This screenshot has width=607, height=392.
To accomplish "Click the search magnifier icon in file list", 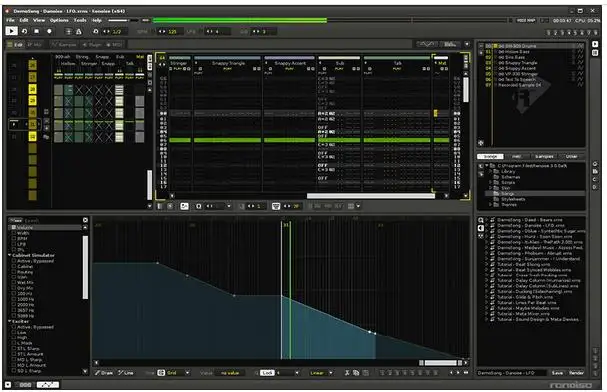I will [481, 220].
